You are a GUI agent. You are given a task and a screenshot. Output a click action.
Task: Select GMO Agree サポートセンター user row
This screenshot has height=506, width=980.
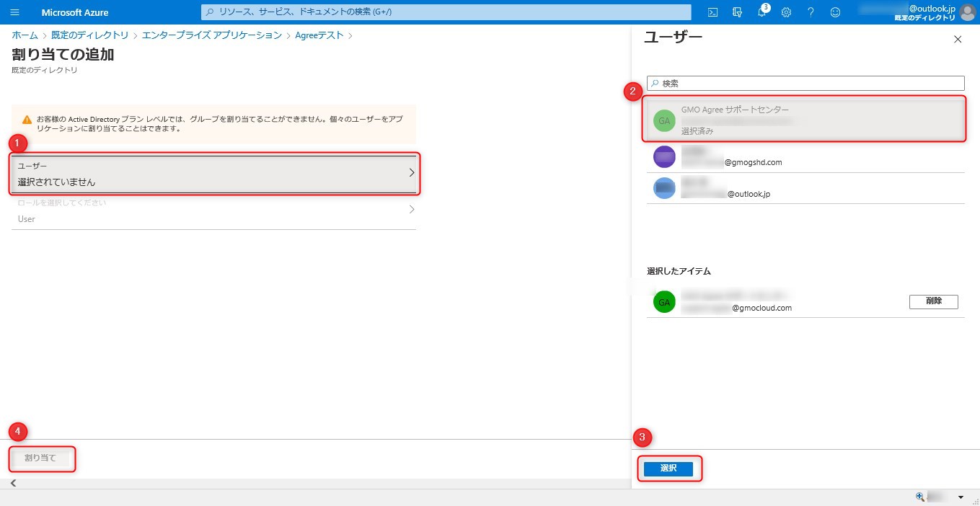tap(805, 120)
